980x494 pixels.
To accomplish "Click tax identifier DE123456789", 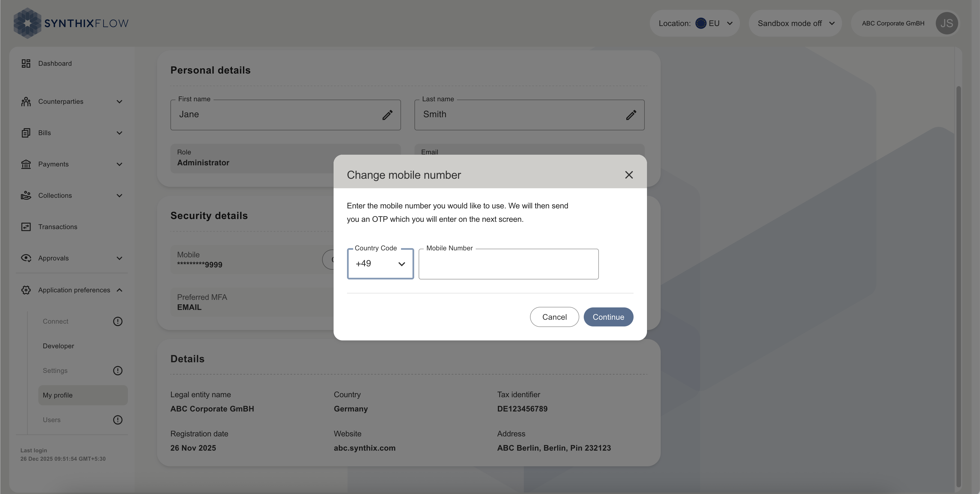I will coord(522,409).
